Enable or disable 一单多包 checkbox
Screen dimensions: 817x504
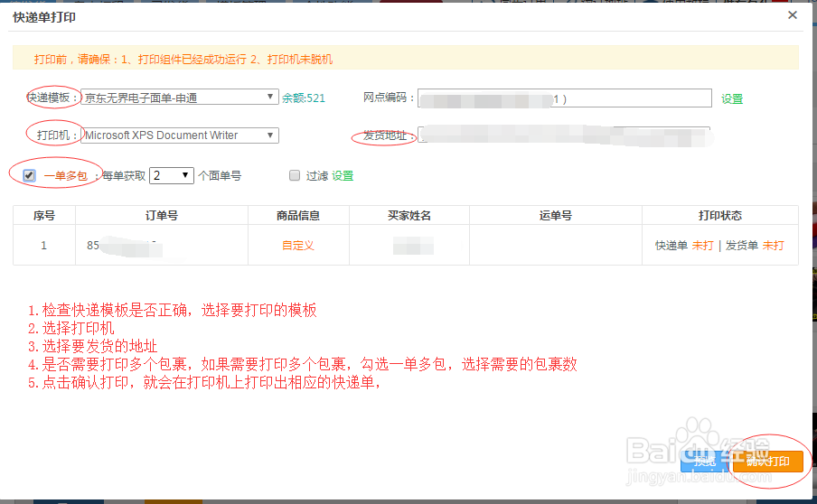29,175
